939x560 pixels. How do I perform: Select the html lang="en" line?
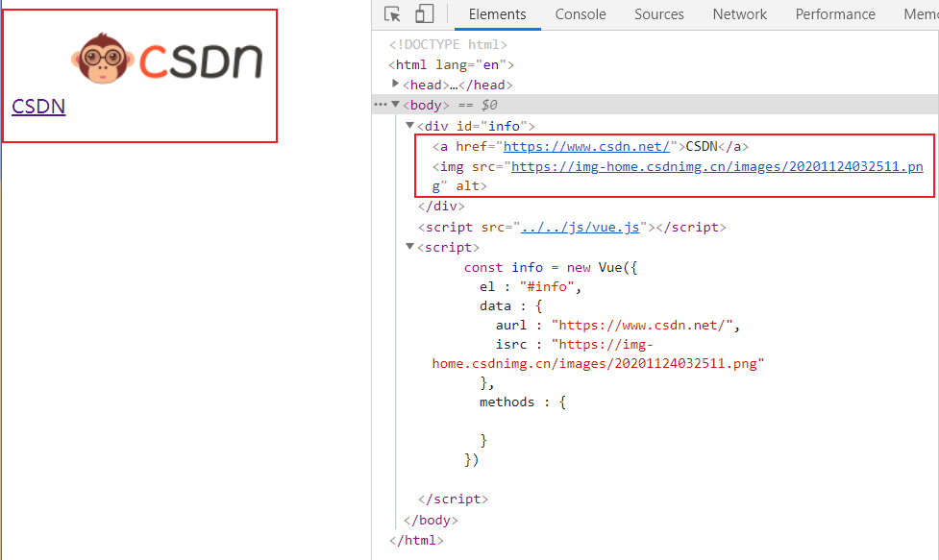pos(451,64)
